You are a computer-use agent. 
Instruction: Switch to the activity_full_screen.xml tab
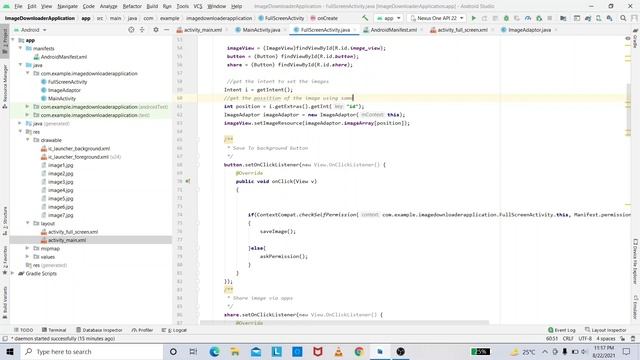462,30
